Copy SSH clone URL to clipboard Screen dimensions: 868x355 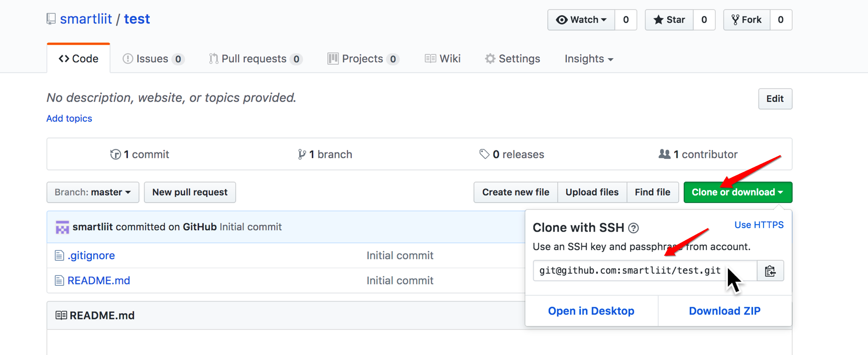pyautogui.click(x=770, y=271)
